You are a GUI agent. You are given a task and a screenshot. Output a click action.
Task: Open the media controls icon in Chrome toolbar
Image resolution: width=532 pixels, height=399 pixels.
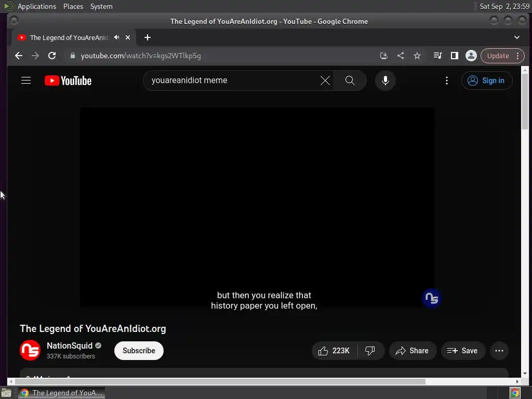pyautogui.click(x=437, y=56)
